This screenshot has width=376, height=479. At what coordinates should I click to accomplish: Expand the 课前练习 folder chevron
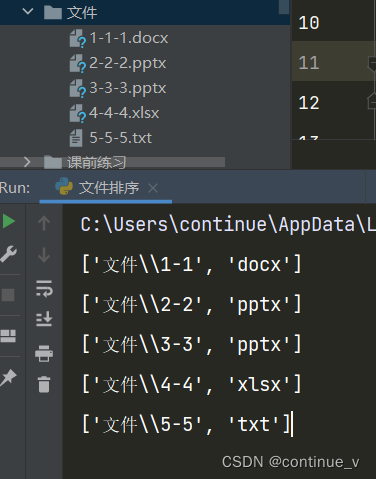(x=27, y=162)
